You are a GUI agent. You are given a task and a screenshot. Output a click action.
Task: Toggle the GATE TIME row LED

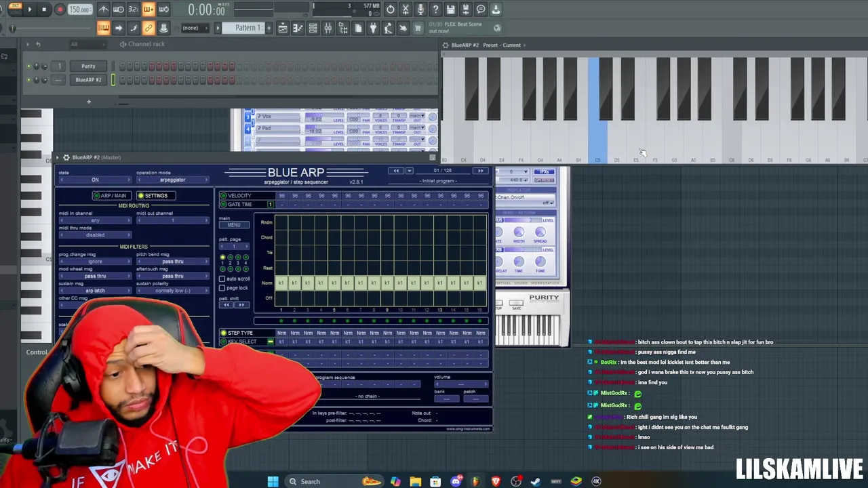pos(224,204)
